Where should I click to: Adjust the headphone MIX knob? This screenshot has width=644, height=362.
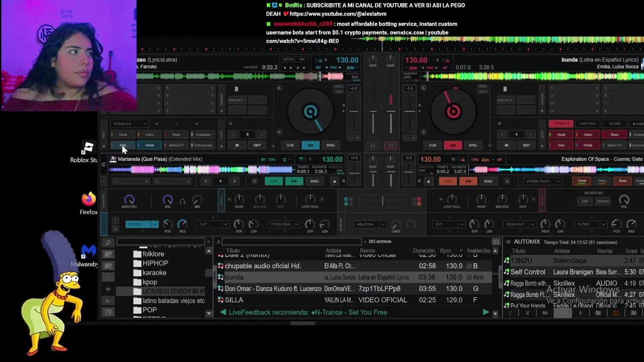[197, 200]
